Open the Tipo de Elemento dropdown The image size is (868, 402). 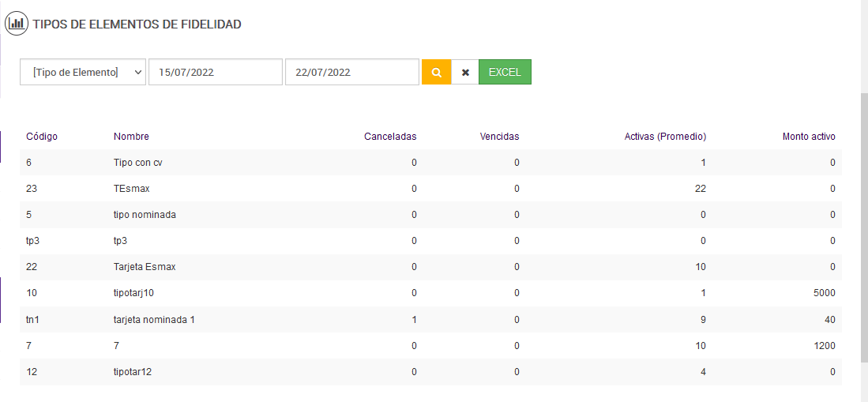83,72
